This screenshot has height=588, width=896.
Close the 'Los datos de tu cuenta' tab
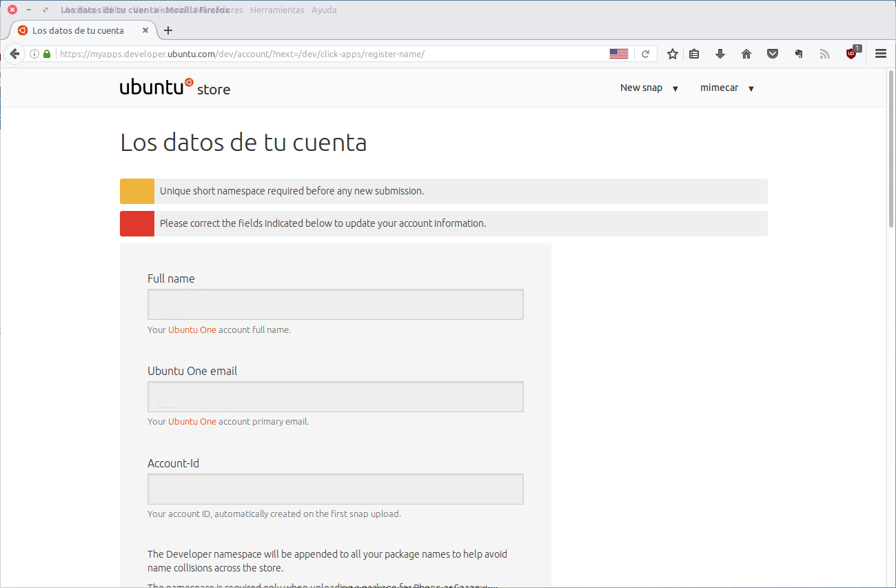coord(145,30)
